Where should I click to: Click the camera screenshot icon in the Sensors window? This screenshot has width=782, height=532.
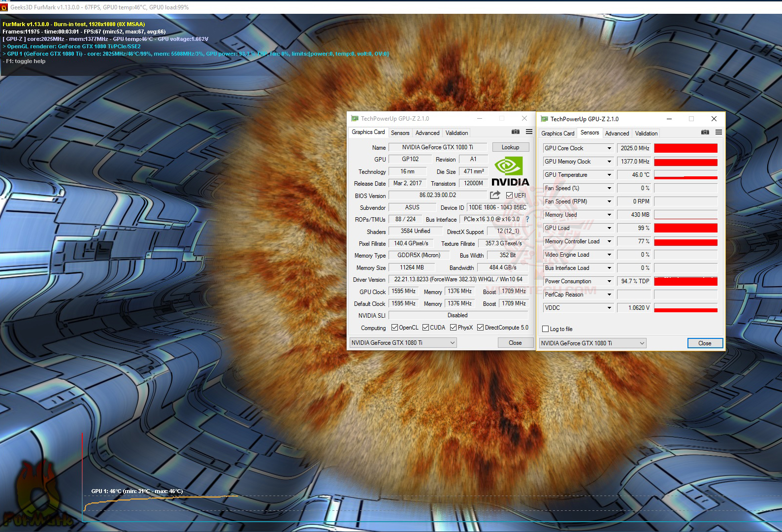pos(705,133)
